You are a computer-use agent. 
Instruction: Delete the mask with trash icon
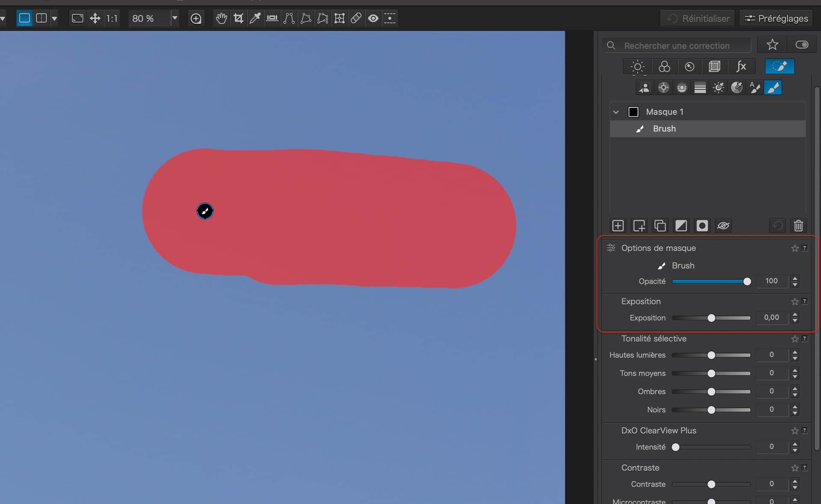click(x=798, y=226)
